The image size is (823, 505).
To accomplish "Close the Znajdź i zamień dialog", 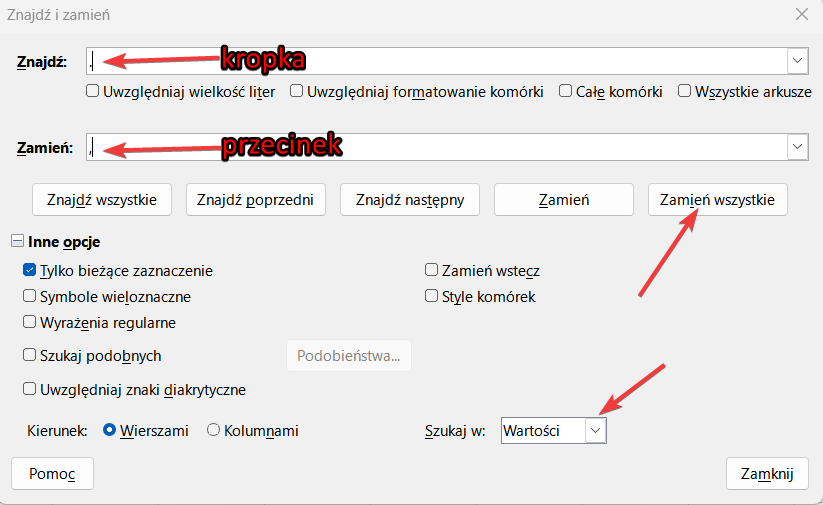I will 800,14.
